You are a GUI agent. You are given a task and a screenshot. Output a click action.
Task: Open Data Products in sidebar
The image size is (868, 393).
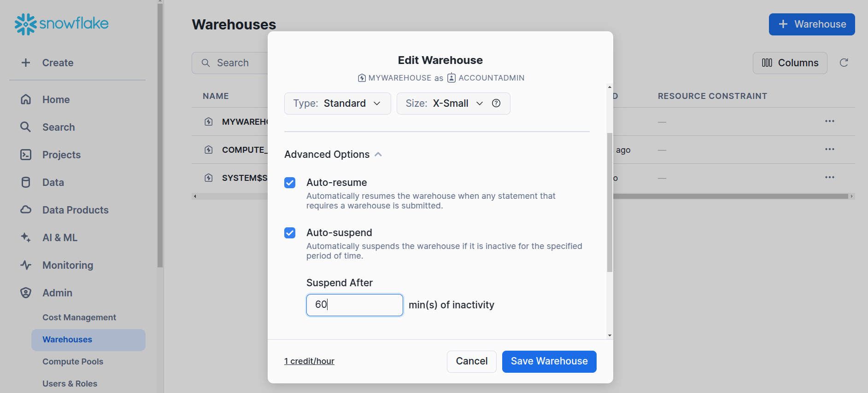point(76,210)
